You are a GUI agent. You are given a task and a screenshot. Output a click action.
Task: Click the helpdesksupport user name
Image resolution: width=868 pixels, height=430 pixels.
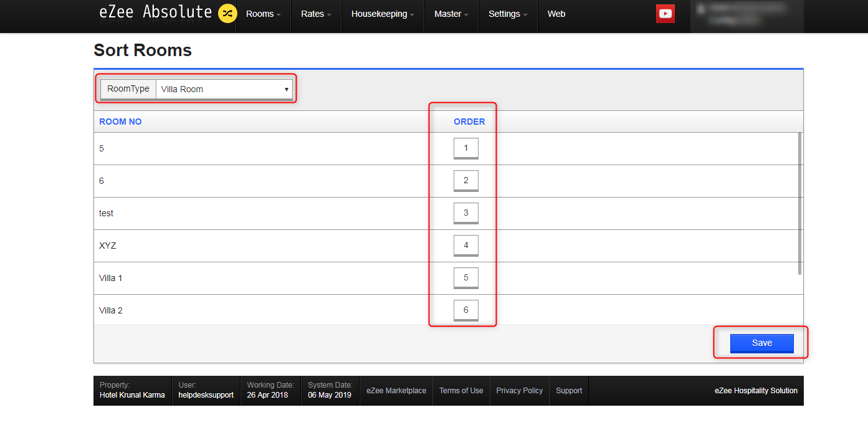[206, 395]
